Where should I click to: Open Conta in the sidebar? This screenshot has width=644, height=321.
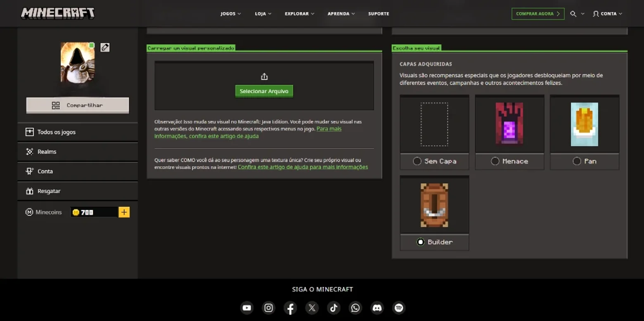coord(78,171)
